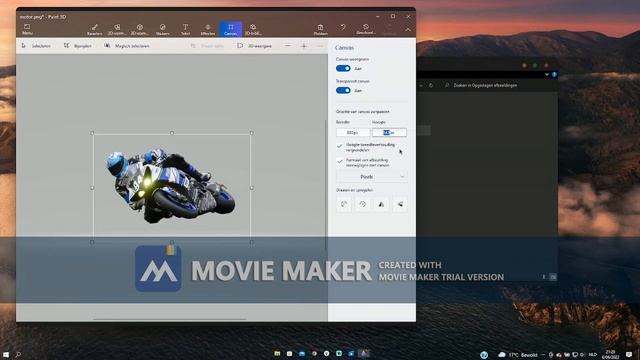Toggle Transparant canvas switch
The width and height of the screenshot is (640, 360).
[x=343, y=90]
